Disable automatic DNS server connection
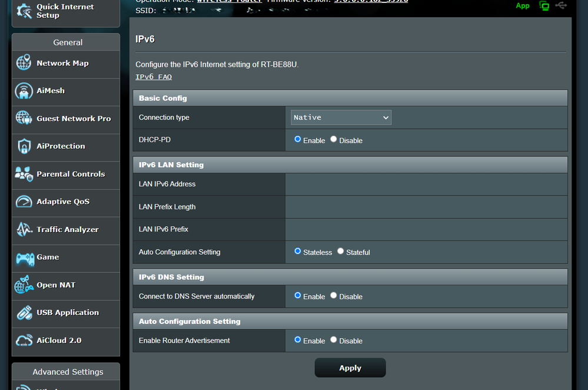 334,296
